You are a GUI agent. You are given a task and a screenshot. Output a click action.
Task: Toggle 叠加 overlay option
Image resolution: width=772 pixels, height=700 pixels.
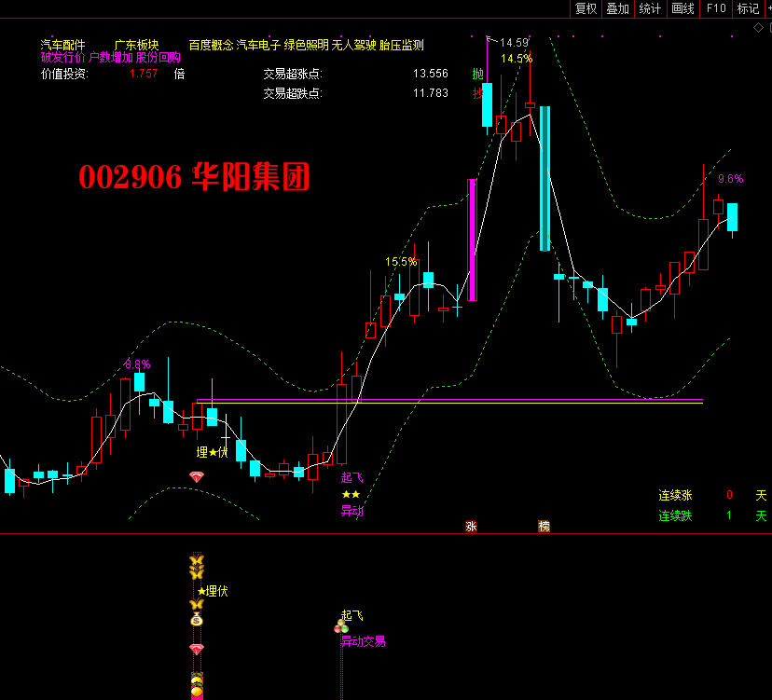pyautogui.click(x=617, y=8)
